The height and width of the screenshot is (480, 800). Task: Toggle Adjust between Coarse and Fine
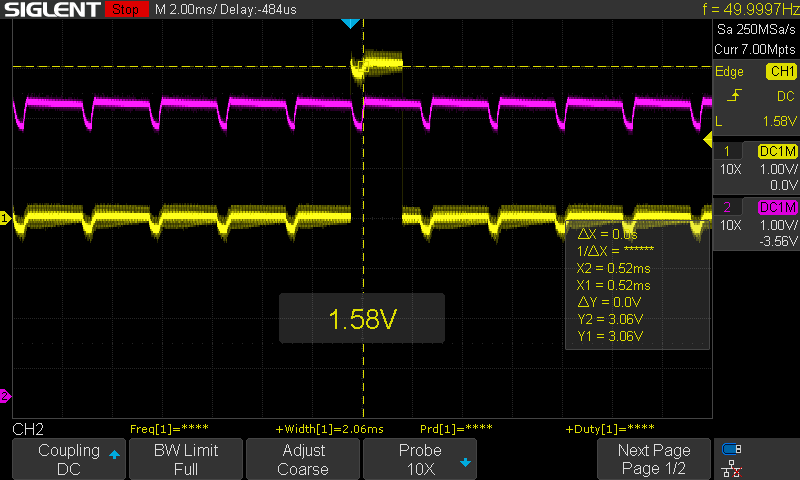[302, 459]
